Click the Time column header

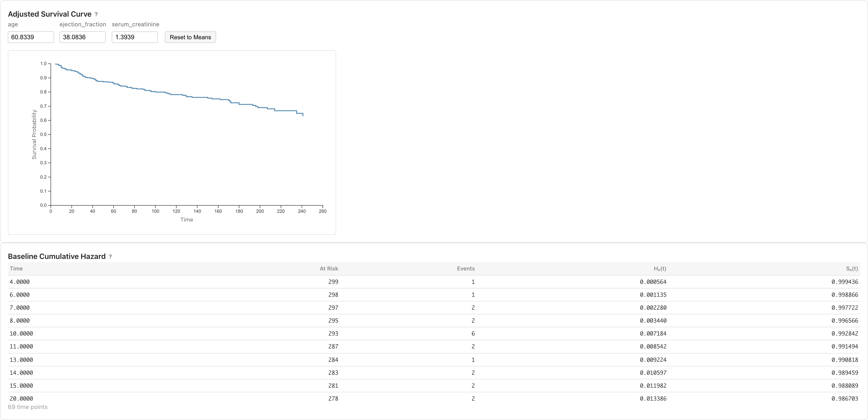pyautogui.click(x=16, y=268)
